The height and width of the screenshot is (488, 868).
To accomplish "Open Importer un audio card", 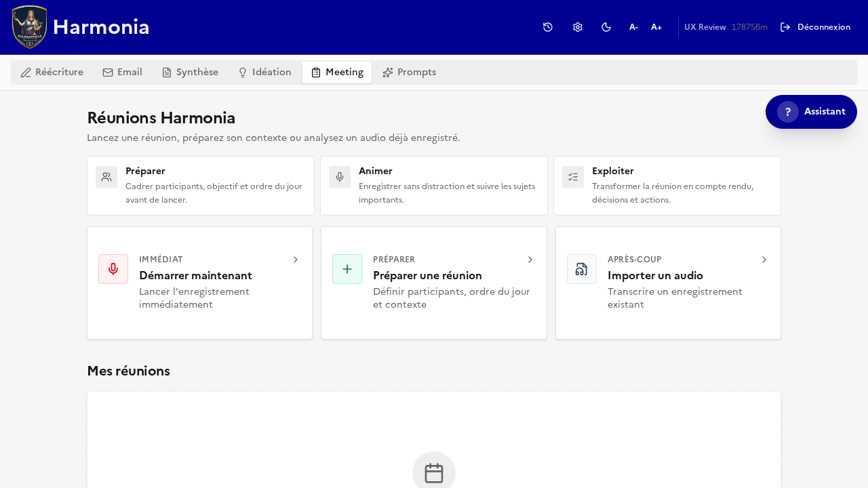I will tap(669, 283).
